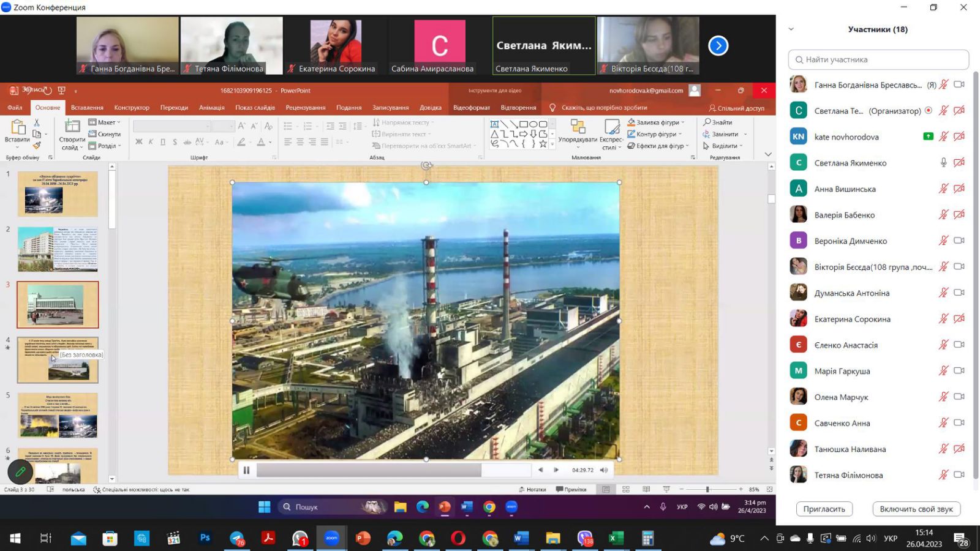The height and width of the screenshot is (551, 980).
Task: Collapse the participants panel with the chevron
Action: tap(791, 29)
